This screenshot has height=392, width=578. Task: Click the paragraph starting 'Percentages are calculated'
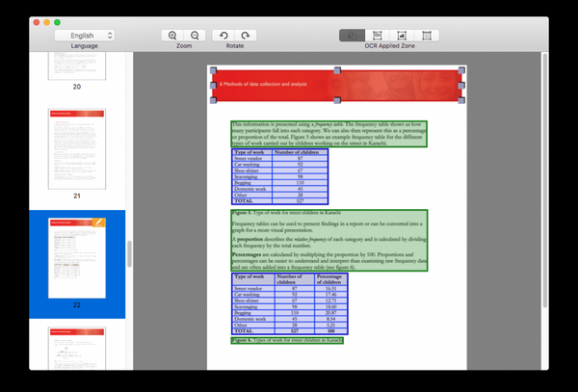tap(329, 261)
